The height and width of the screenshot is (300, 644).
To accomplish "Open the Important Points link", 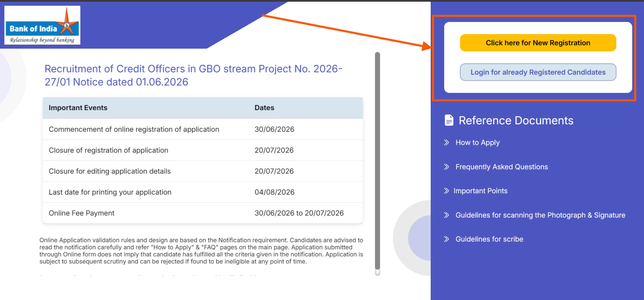I will tap(480, 191).
